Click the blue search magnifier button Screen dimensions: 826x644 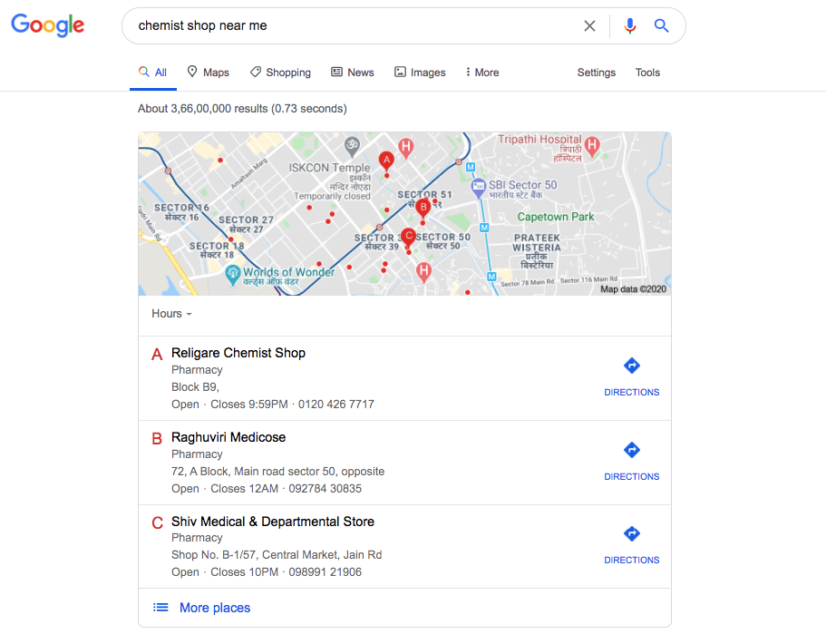(662, 25)
